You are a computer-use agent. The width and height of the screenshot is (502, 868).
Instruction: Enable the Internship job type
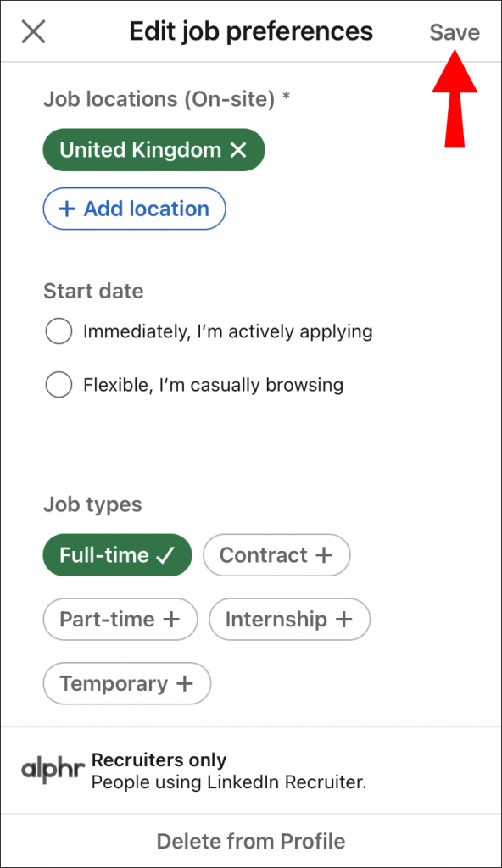(289, 620)
